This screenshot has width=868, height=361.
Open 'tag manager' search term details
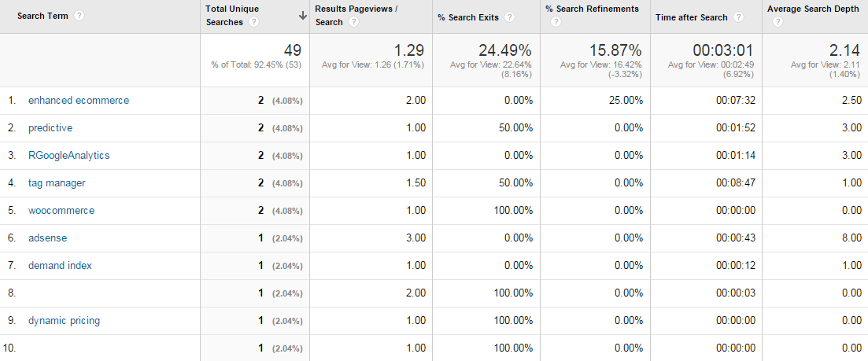coord(57,183)
